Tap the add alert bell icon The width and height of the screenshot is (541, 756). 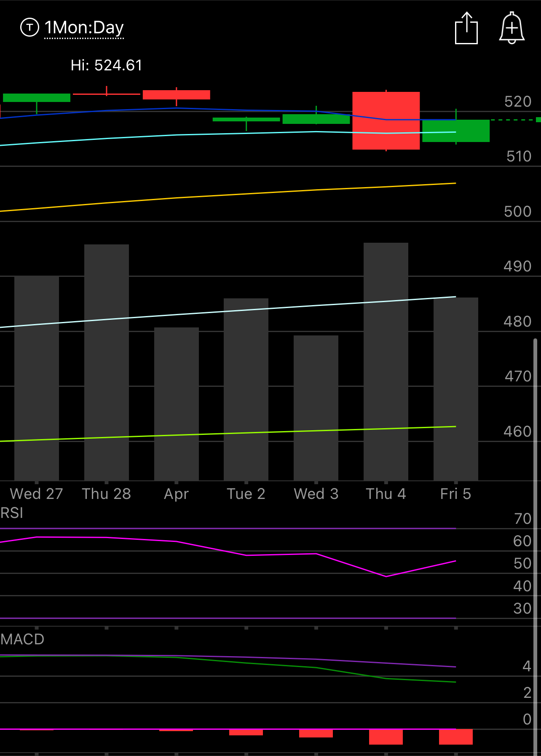pos(512,28)
